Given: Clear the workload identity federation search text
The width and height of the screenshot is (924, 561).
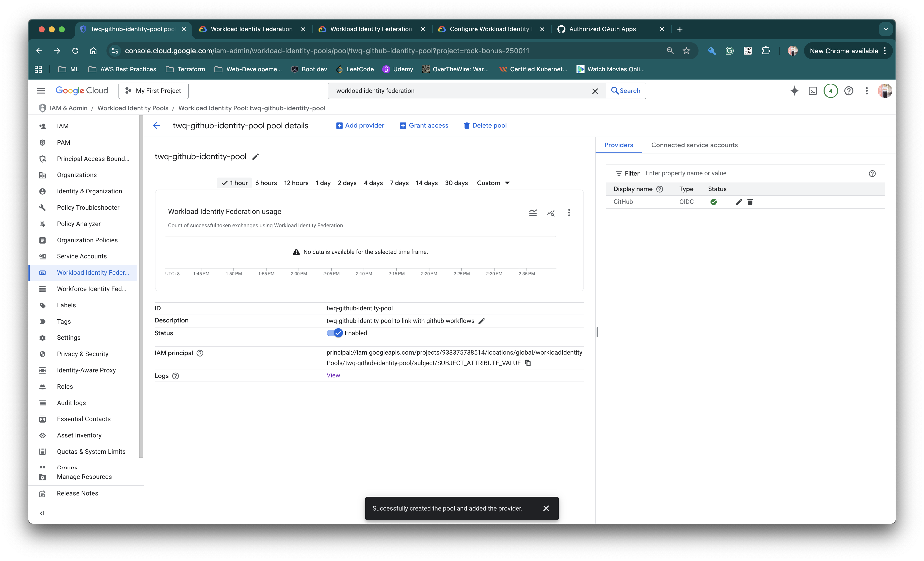Looking at the screenshot, I should pos(595,91).
